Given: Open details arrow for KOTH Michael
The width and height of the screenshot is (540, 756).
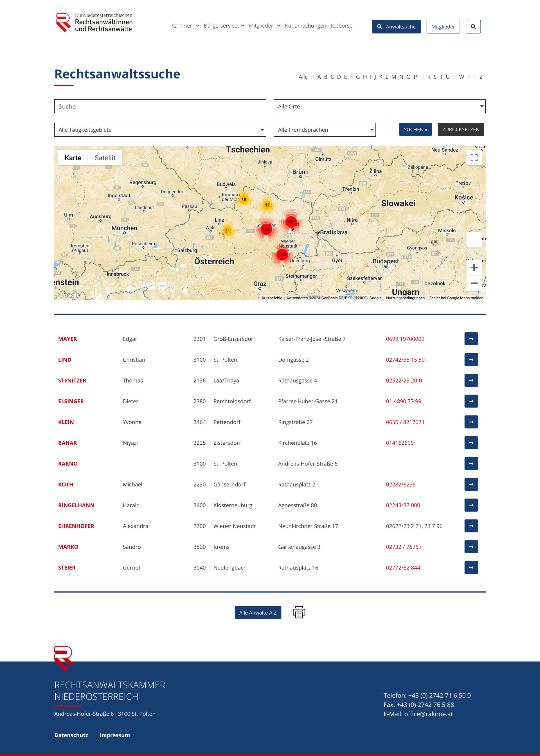Looking at the screenshot, I should [x=471, y=484].
